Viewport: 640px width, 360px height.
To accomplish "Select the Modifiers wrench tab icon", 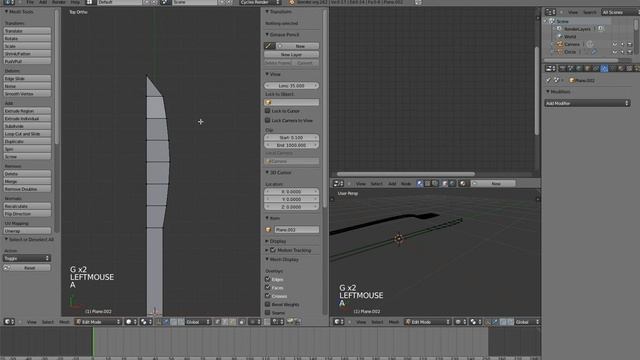I will click(604, 69).
